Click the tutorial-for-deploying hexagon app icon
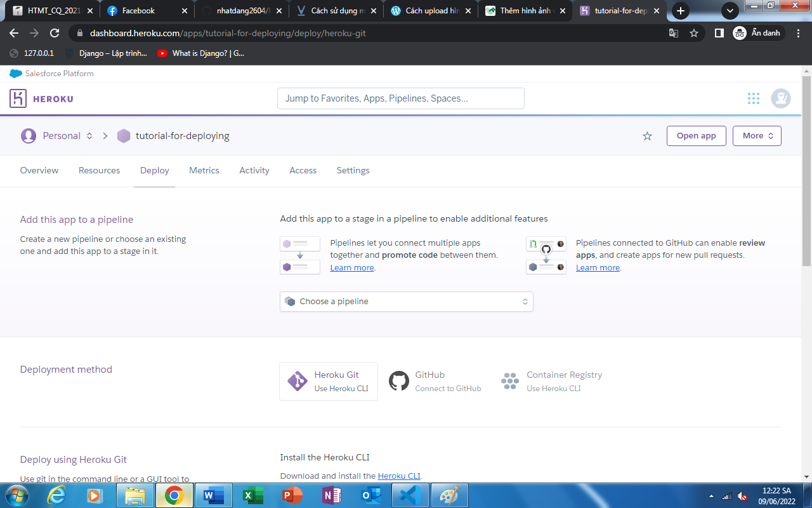This screenshot has width=812, height=508. [x=124, y=136]
